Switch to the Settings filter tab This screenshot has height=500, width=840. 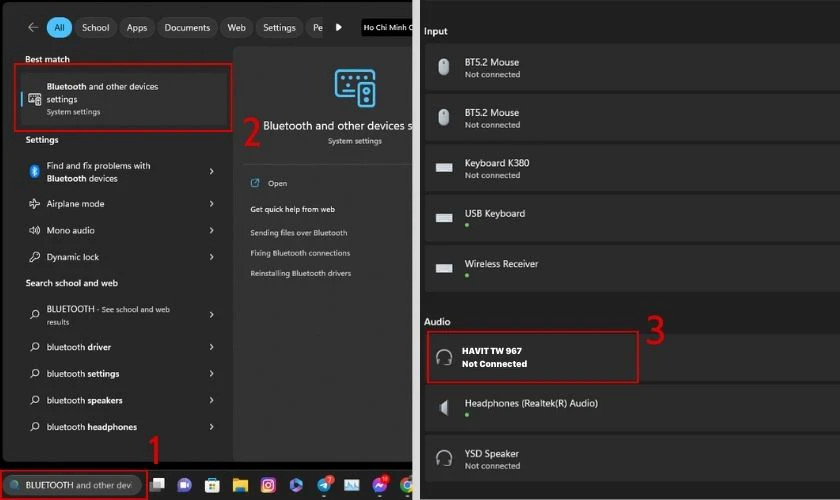click(279, 28)
